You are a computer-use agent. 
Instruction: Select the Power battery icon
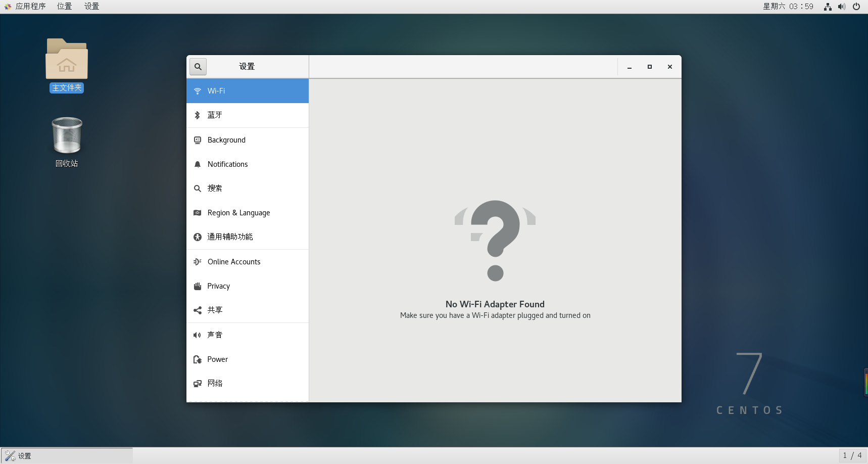coord(198,359)
